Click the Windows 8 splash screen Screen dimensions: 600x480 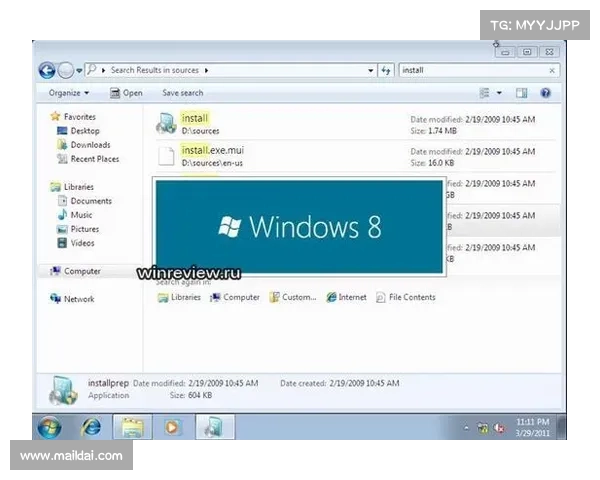pyautogui.click(x=299, y=227)
